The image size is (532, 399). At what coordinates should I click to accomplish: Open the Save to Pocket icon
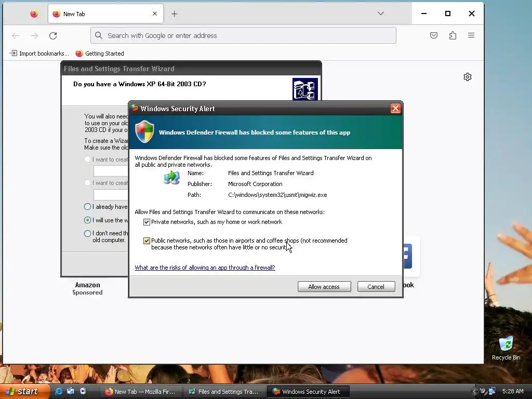tap(434, 35)
